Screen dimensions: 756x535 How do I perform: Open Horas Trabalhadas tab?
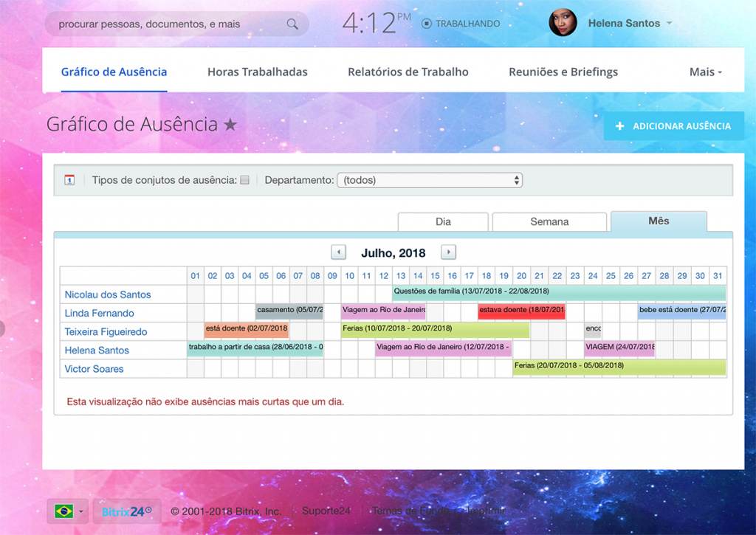257,72
